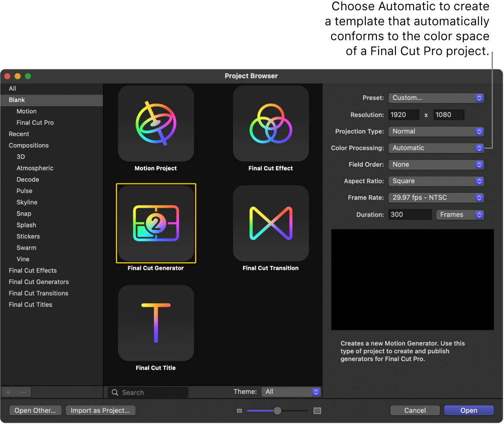Select the Final Cut Title icon
This screenshot has height=424, width=504.
(x=156, y=323)
